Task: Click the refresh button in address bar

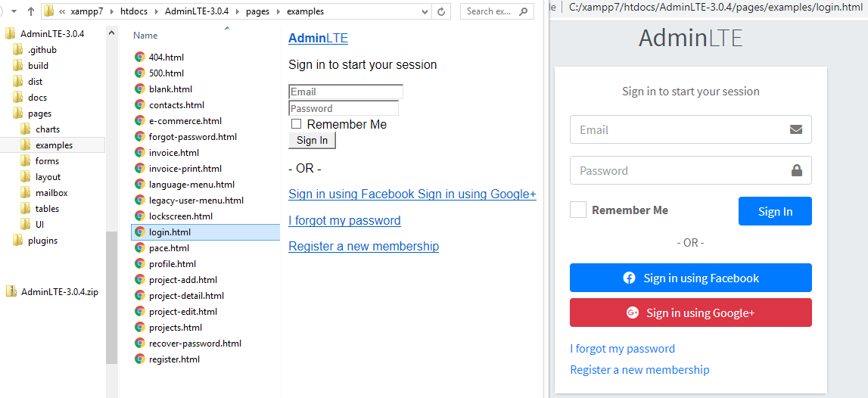Action: [x=443, y=11]
